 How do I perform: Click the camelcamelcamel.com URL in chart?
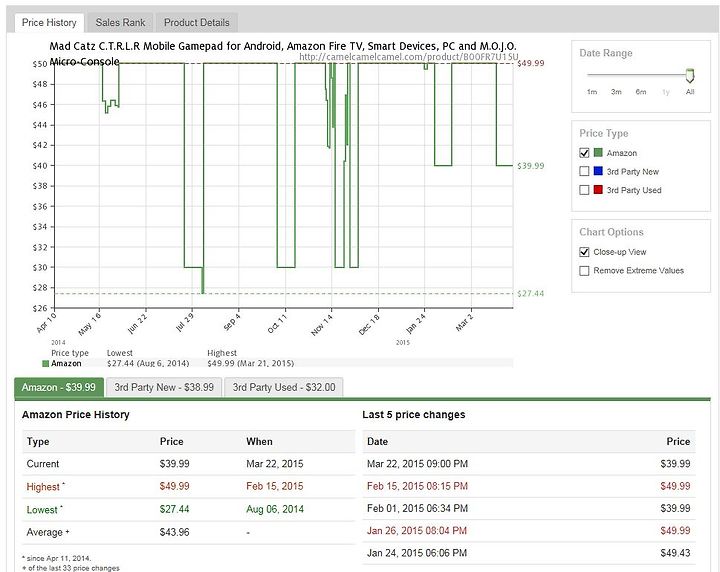(x=408, y=57)
